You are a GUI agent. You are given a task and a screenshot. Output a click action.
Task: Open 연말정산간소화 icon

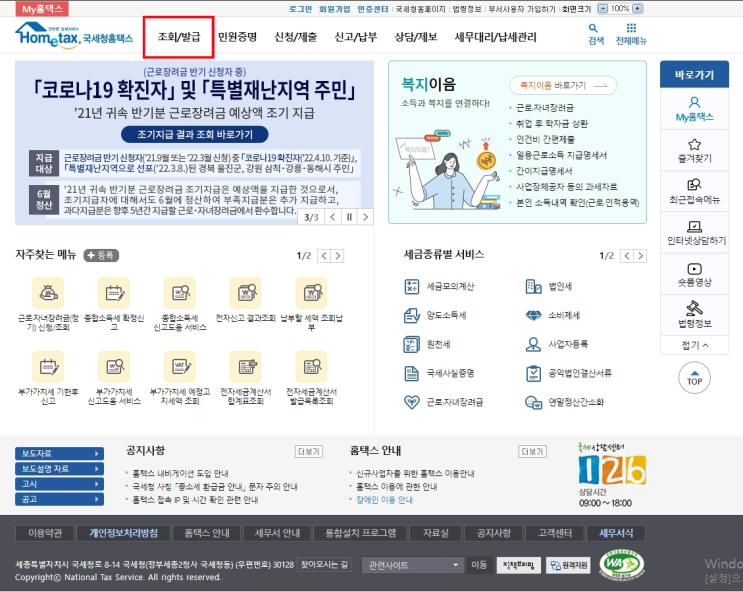pyautogui.click(x=534, y=402)
